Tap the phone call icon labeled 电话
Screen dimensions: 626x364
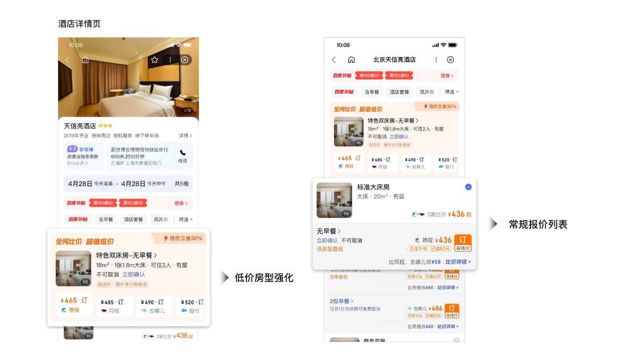[182, 156]
